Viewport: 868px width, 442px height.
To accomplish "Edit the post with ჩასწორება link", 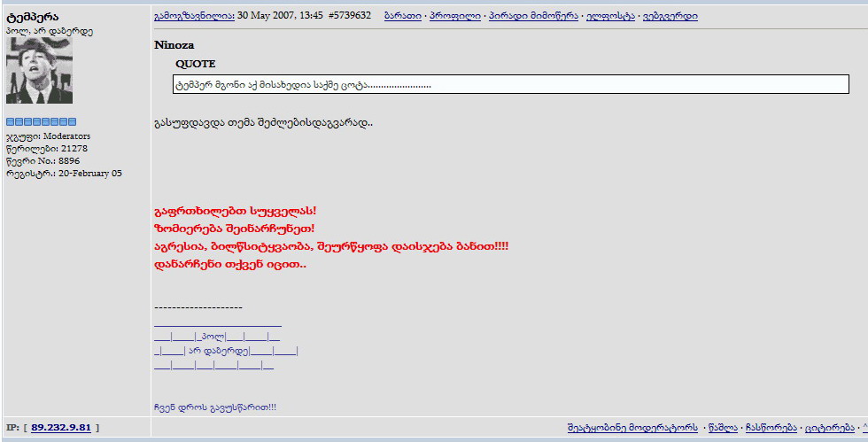I will [x=771, y=428].
